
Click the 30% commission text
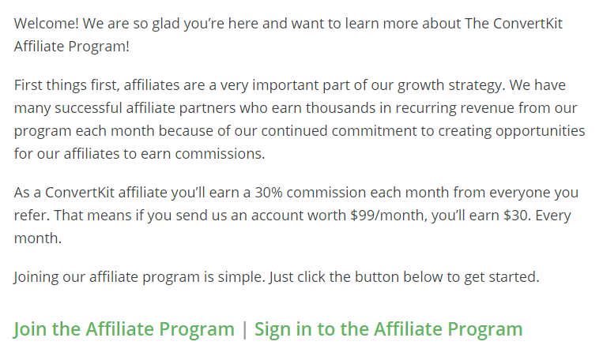point(311,193)
